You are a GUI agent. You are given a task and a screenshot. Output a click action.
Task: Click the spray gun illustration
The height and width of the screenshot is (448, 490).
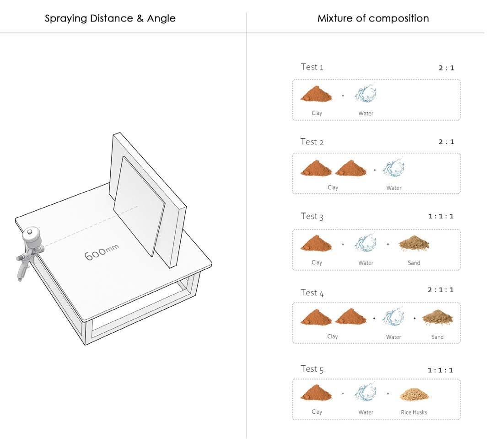click(29, 252)
